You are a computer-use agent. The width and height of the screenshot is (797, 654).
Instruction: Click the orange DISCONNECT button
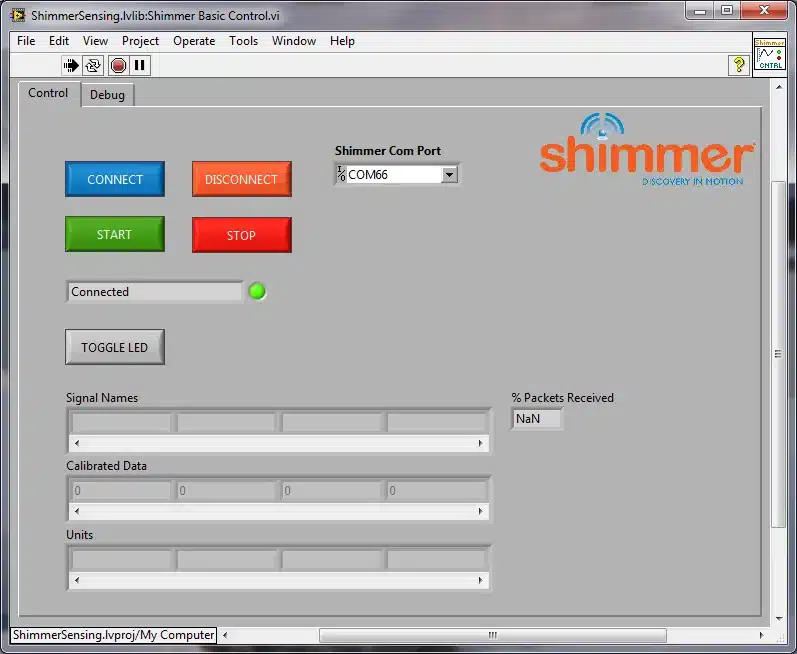point(242,179)
